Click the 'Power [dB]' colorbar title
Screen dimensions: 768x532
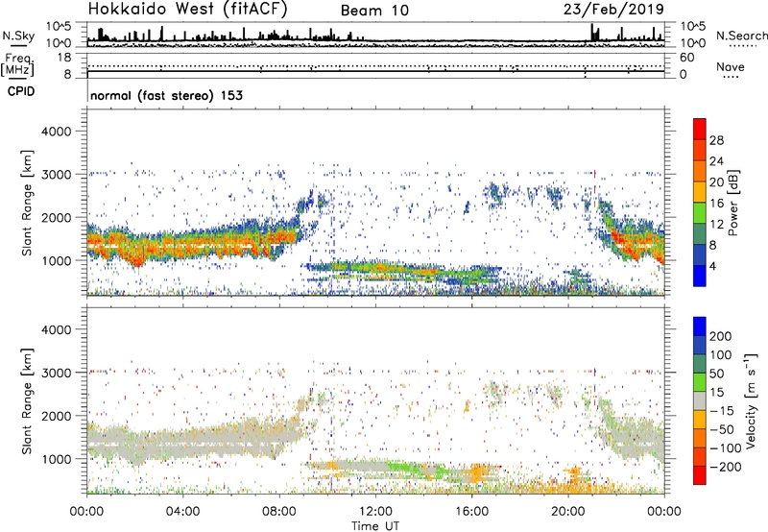click(733, 203)
